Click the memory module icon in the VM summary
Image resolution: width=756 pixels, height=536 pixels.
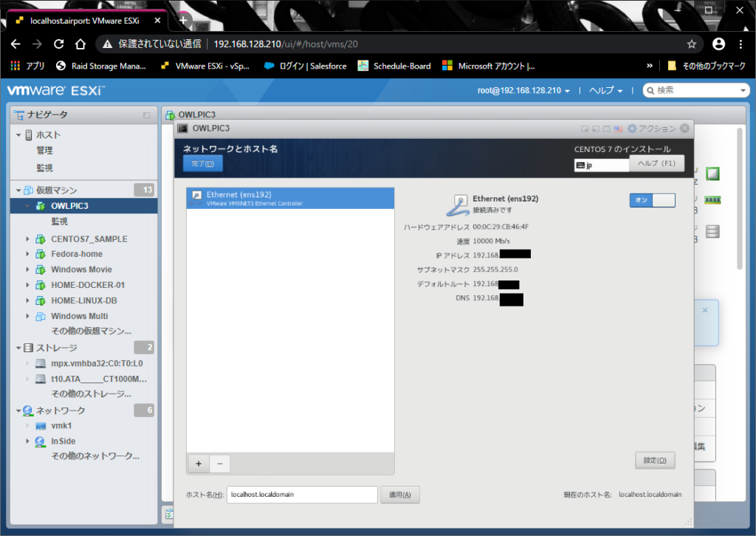tap(712, 200)
